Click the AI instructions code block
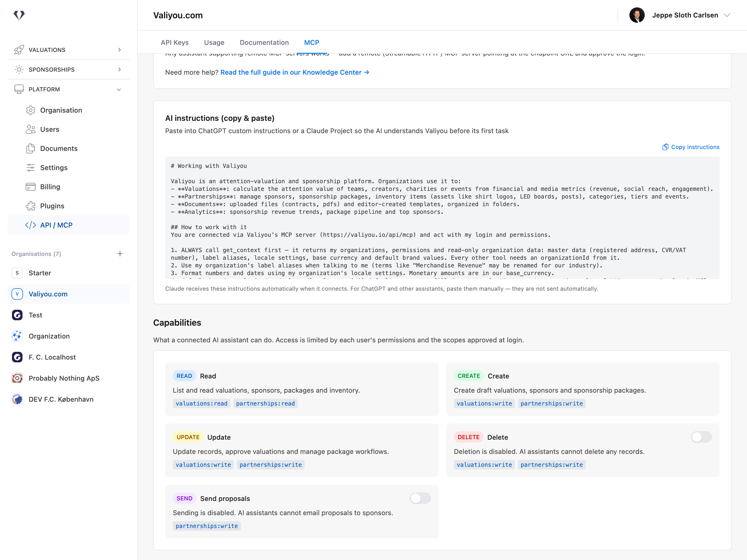This screenshot has height=560, width=747. (x=442, y=217)
